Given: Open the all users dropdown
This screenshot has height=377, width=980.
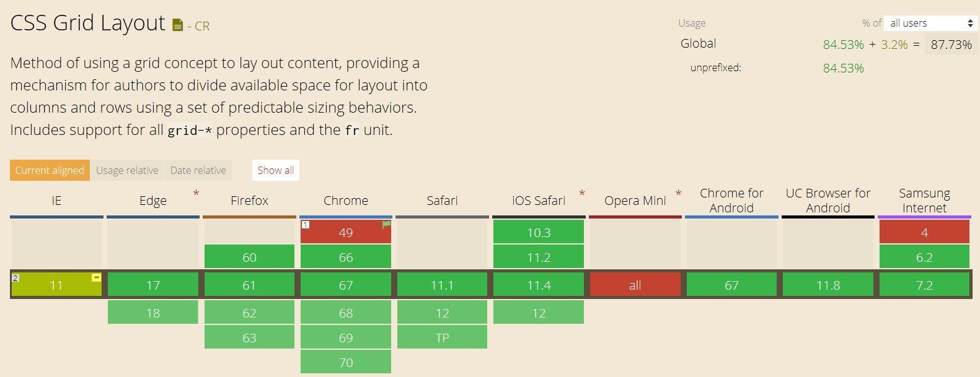Looking at the screenshot, I should point(930,24).
